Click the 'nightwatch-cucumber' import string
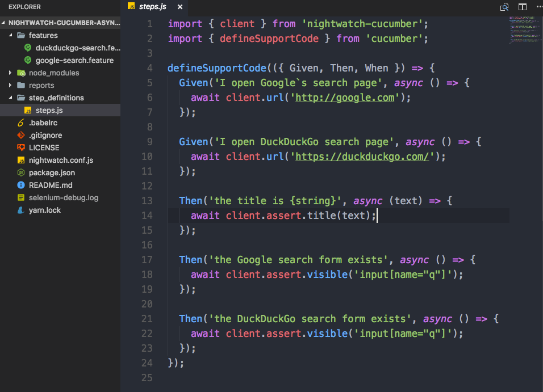Screen dimensions: 543x392 click(x=362, y=24)
